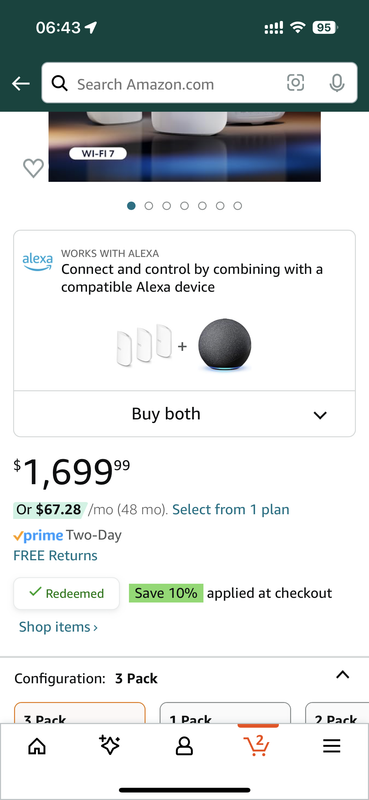Tap the Redeemed coupon button

pos(66,593)
